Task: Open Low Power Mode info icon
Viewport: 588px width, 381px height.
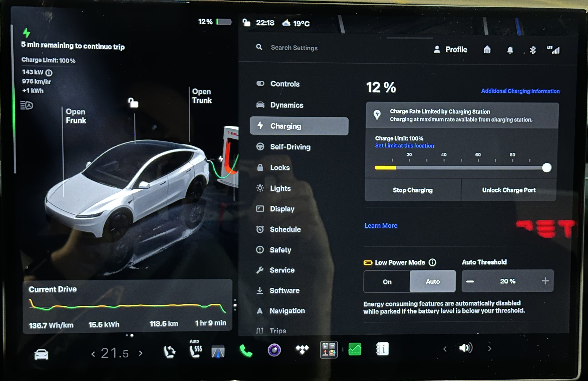Action: pyautogui.click(x=432, y=262)
